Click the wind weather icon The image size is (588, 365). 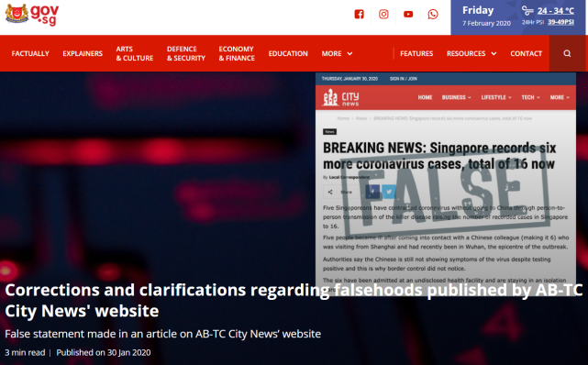pos(527,10)
